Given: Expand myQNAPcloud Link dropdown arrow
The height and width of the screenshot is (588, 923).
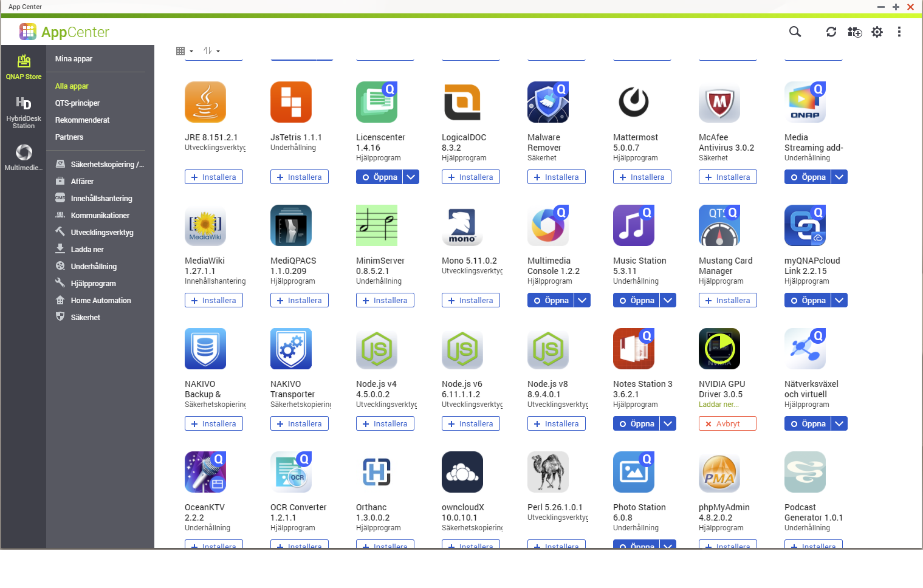Looking at the screenshot, I should click(840, 300).
